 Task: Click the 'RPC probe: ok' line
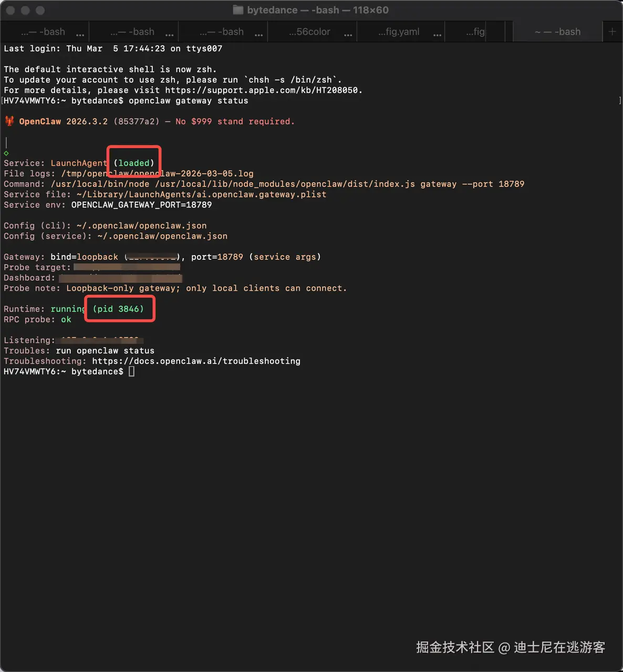click(37, 320)
